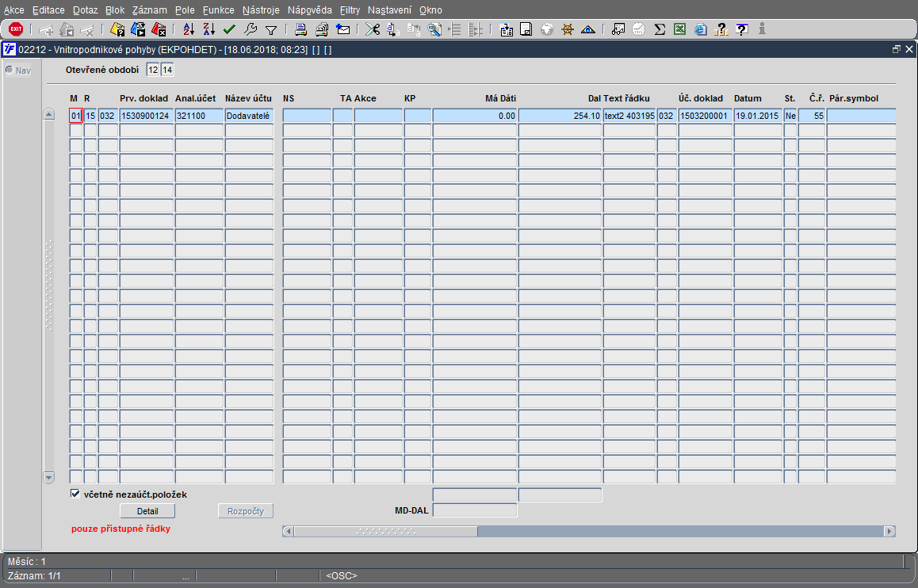Sort ascending with A-Z icon

tap(189, 29)
